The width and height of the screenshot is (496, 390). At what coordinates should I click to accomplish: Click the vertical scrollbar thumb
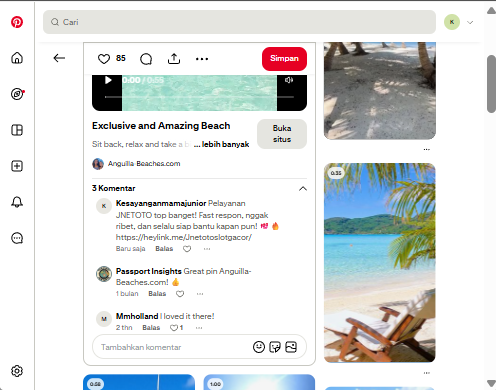491,84
